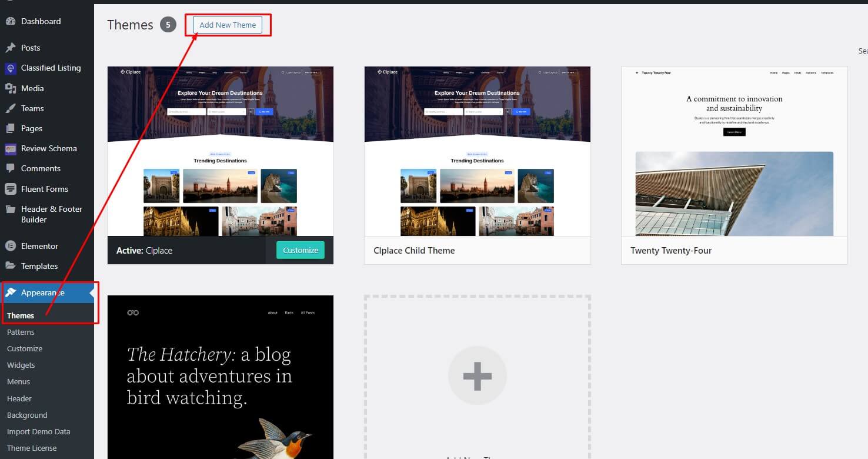
Task: Click the plus icon to add a theme
Action: (477, 375)
